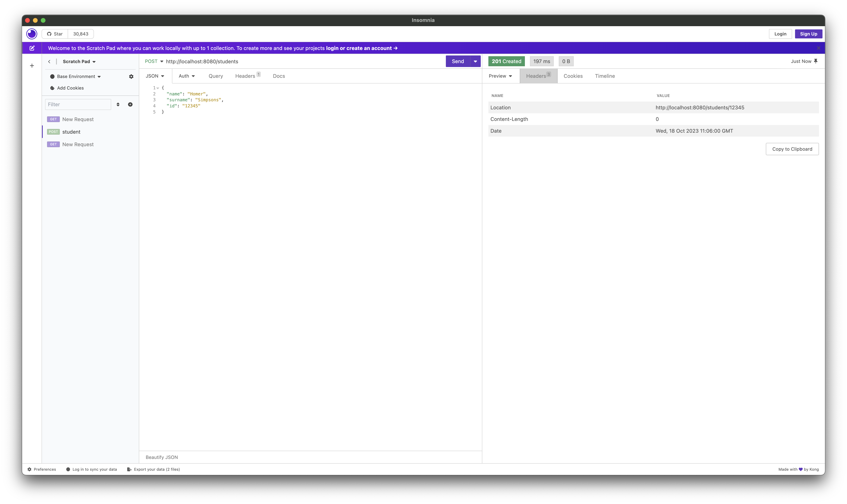Click the Location header value URL

(700, 108)
